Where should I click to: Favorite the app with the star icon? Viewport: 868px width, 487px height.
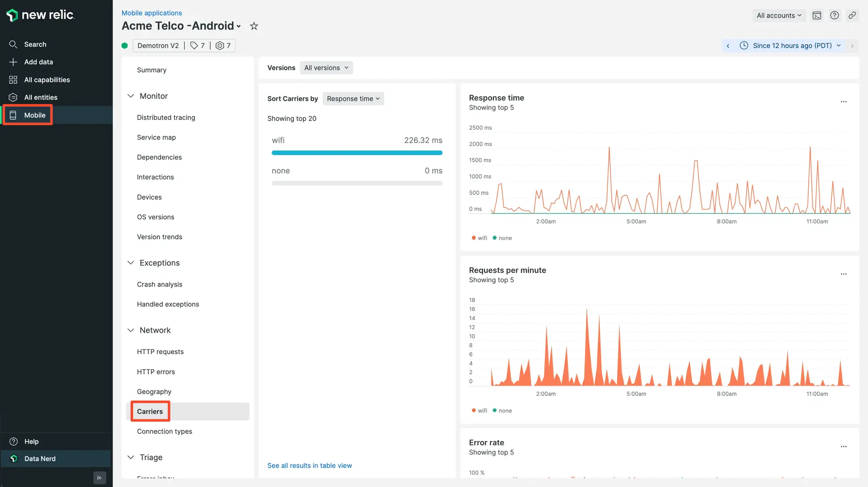click(x=254, y=26)
